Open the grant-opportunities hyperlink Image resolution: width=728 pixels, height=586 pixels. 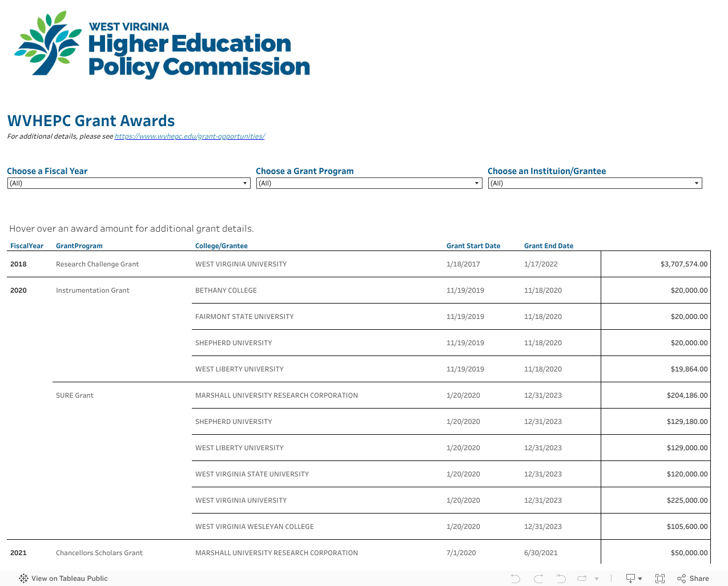tap(190, 136)
